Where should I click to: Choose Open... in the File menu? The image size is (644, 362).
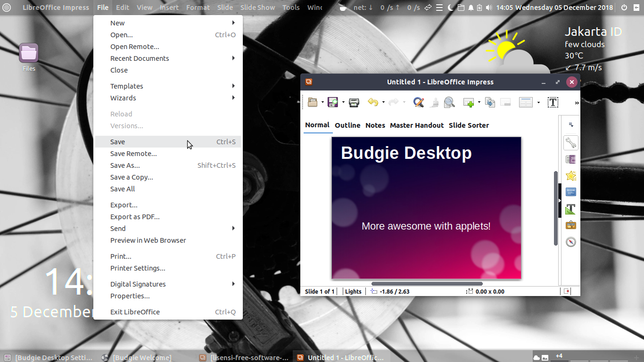[x=168, y=35]
